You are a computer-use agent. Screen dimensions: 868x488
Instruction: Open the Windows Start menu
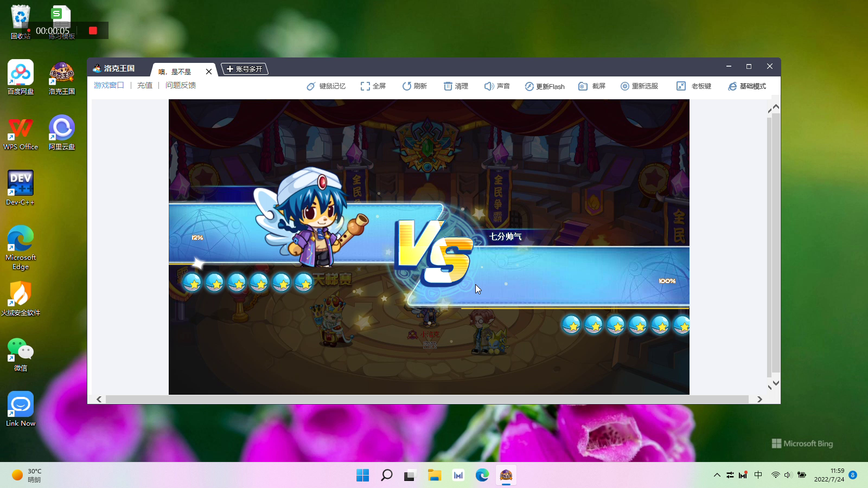tap(362, 476)
